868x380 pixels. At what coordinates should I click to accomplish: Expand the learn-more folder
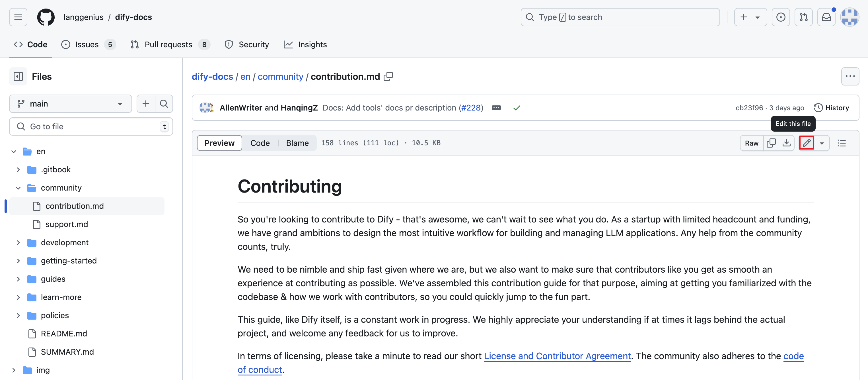point(18,297)
